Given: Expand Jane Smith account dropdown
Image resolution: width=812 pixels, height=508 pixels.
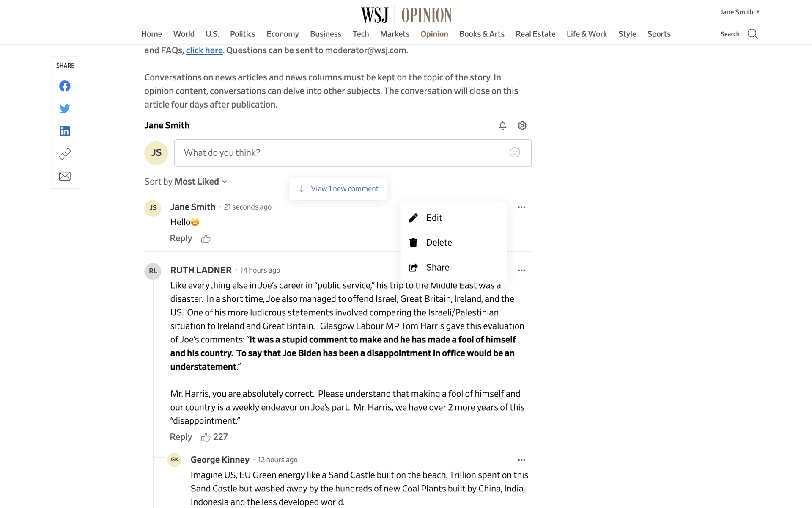Looking at the screenshot, I should (x=740, y=12).
